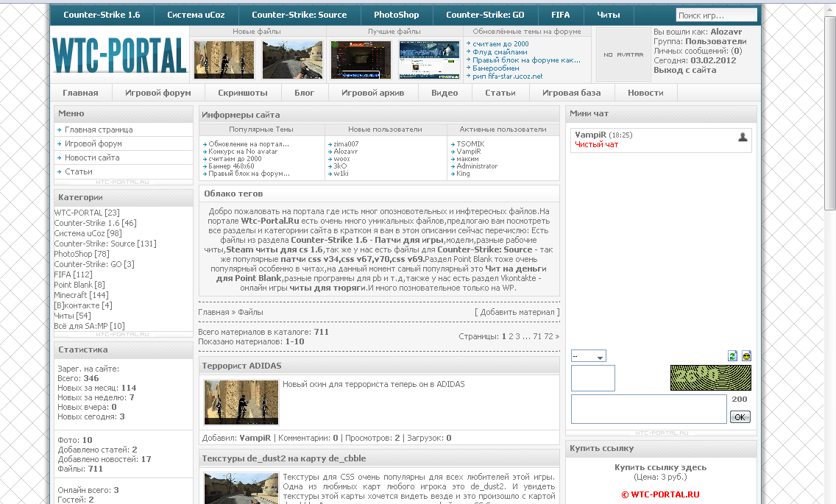Go to page 72 of files
836x504 pixels.
click(x=549, y=336)
